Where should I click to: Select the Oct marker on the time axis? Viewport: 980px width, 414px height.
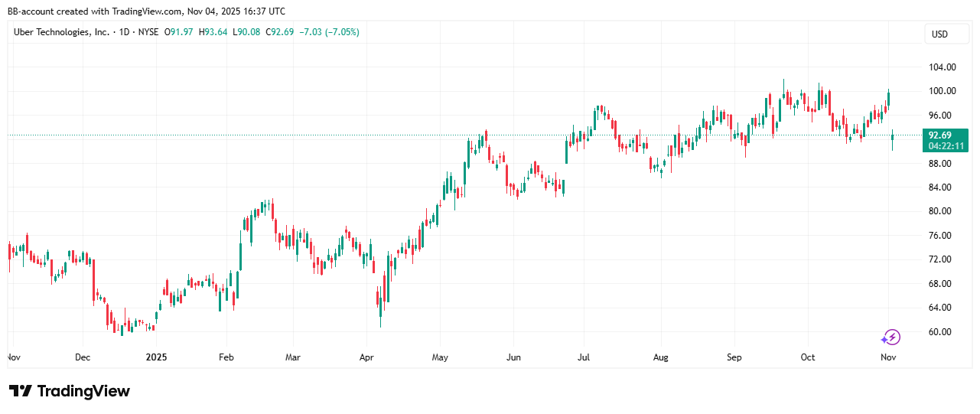point(808,357)
